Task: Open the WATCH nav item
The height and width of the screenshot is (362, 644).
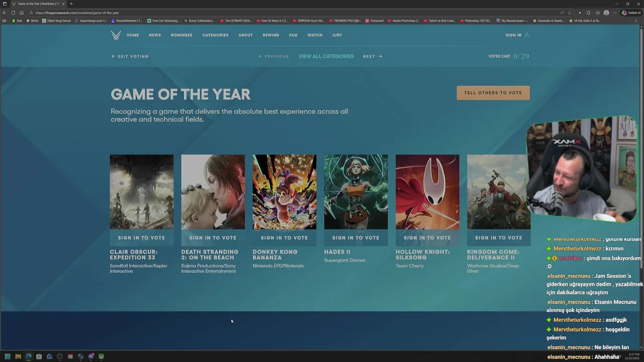Action: (315, 35)
